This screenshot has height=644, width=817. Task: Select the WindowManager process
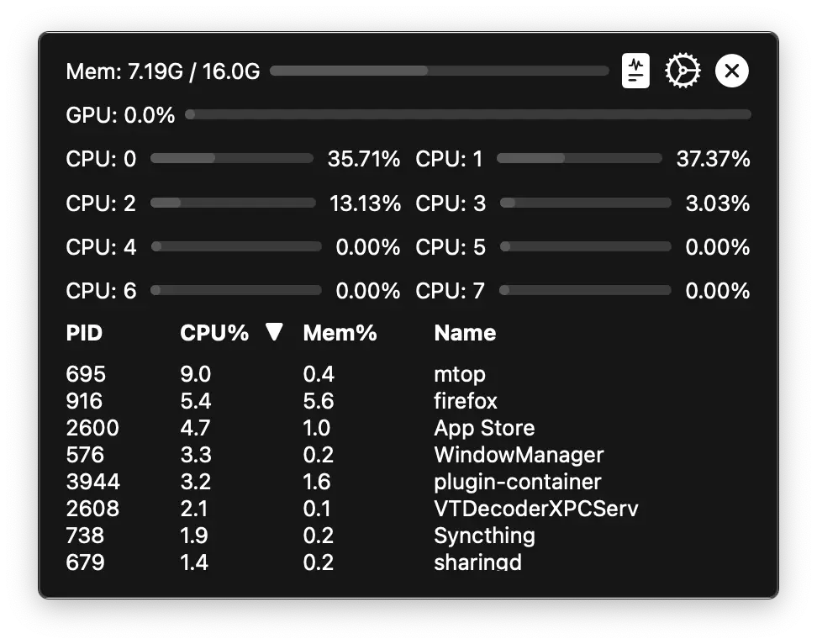[x=519, y=455]
